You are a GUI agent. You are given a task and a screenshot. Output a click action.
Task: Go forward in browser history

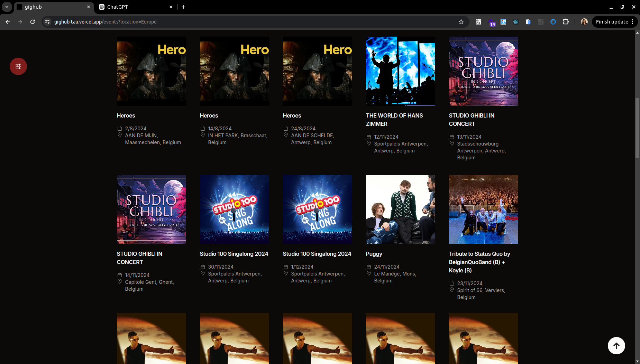[x=20, y=22]
